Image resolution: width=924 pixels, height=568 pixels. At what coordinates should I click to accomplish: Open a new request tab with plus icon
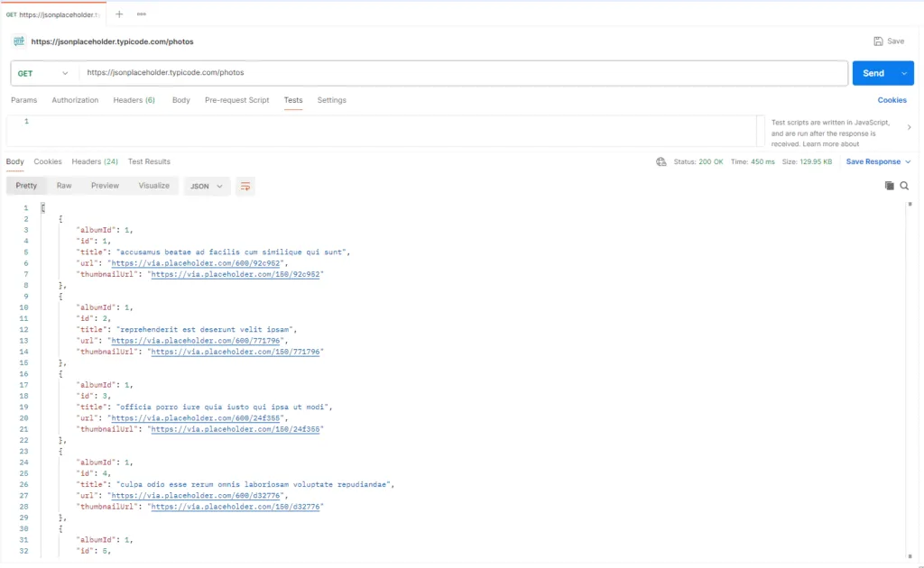119,14
